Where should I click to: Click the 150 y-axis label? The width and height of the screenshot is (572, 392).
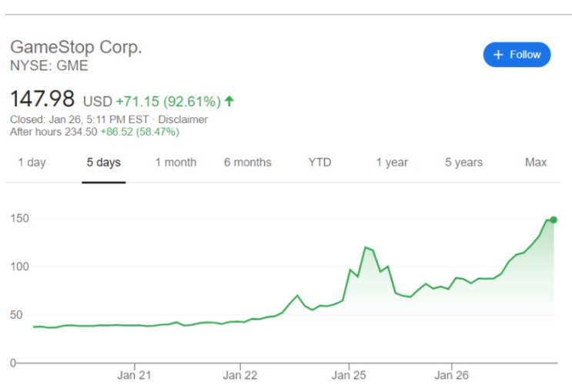[20, 218]
